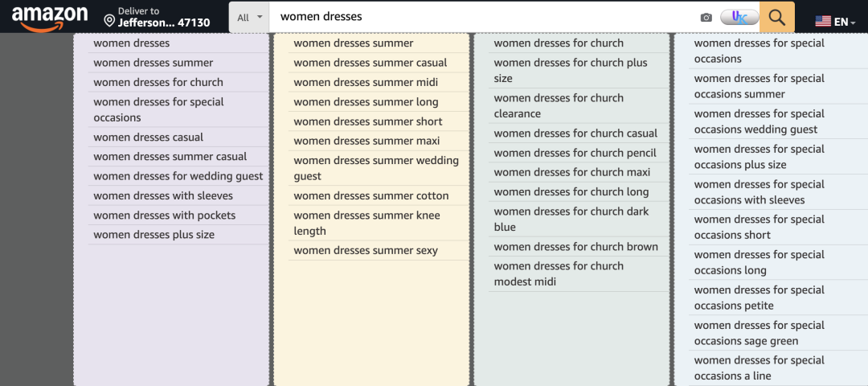Select 'women dresses plus size' suggestion
The image size is (868, 386).
(154, 235)
